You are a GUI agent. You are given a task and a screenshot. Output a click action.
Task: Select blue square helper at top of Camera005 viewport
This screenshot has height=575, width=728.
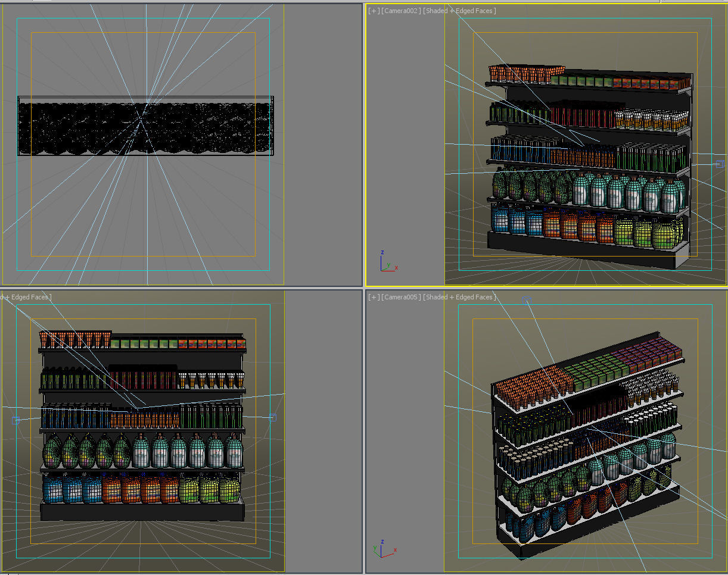[x=525, y=301]
